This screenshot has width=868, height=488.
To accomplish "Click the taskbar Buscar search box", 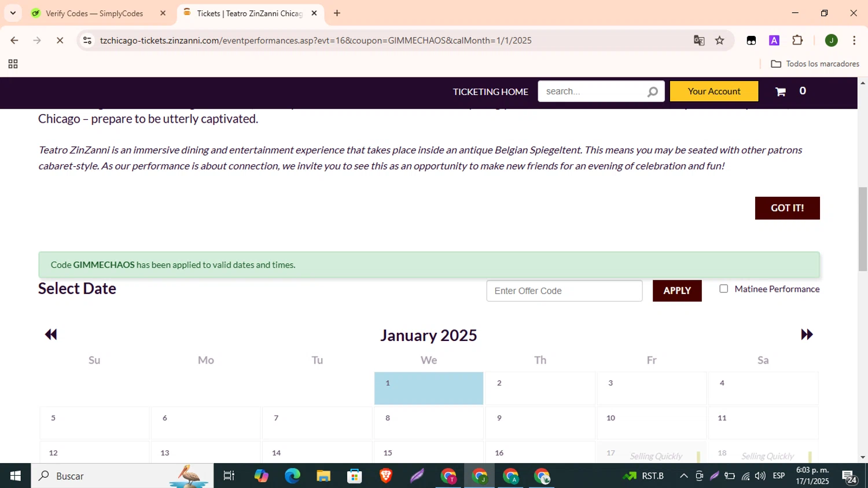I will click(x=122, y=476).
